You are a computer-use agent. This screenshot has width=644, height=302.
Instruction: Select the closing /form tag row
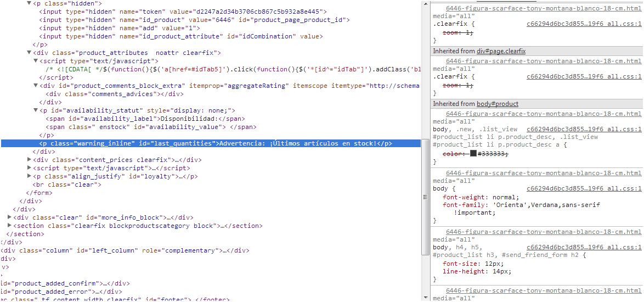pyautogui.click(x=39, y=192)
